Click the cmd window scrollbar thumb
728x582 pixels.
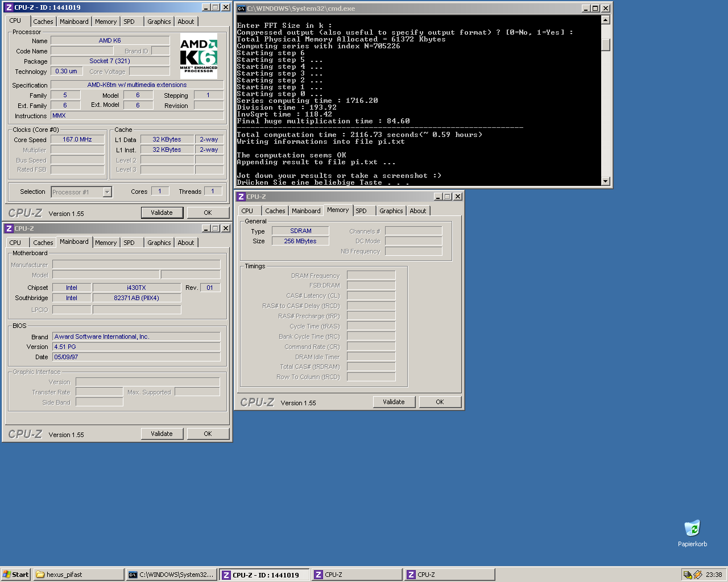pyautogui.click(x=605, y=45)
